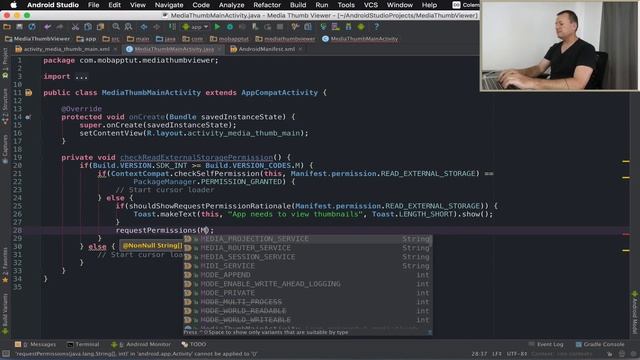Click the Help question mark icon
The height and width of the screenshot is (360, 640).
376,27
